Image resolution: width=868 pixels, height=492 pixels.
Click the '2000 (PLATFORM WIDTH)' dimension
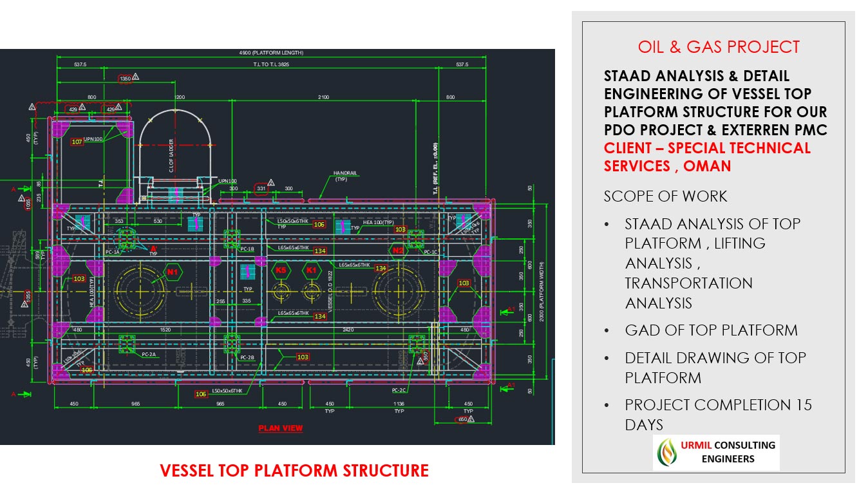pyautogui.click(x=542, y=291)
